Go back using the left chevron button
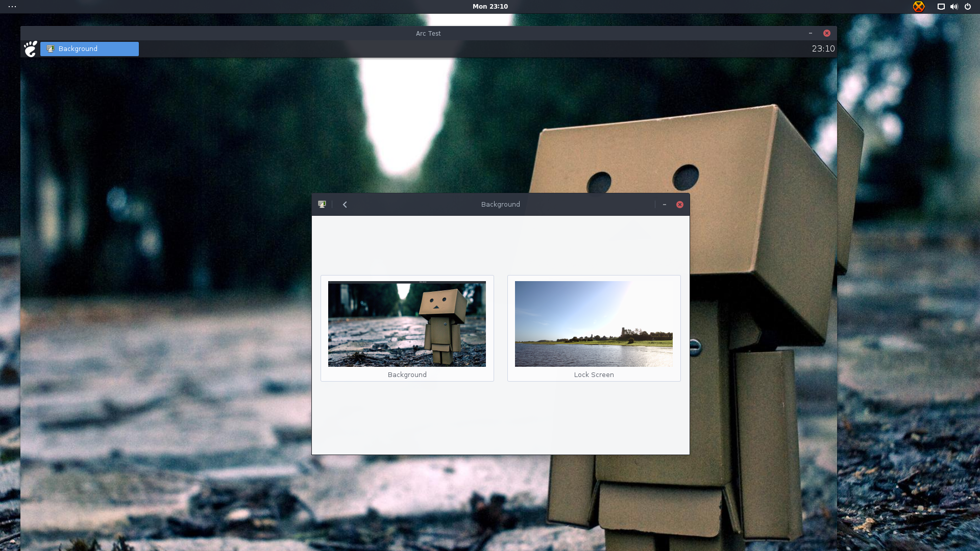The height and width of the screenshot is (551, 980). pyautogui.click(x=345, y=205)
